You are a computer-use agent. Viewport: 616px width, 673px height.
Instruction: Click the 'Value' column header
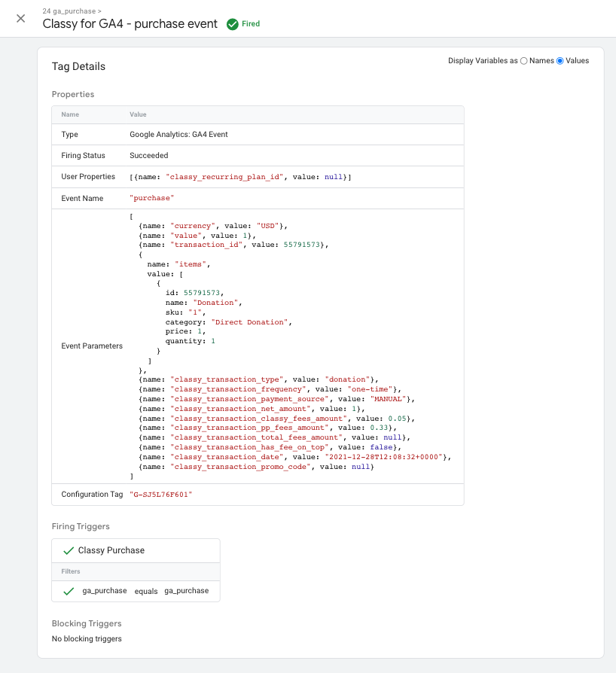pos(138,114)
